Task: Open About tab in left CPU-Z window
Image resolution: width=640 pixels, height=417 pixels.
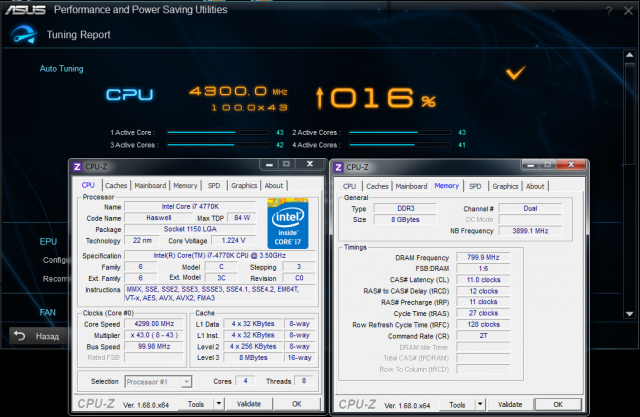Action: click(274, 186)
